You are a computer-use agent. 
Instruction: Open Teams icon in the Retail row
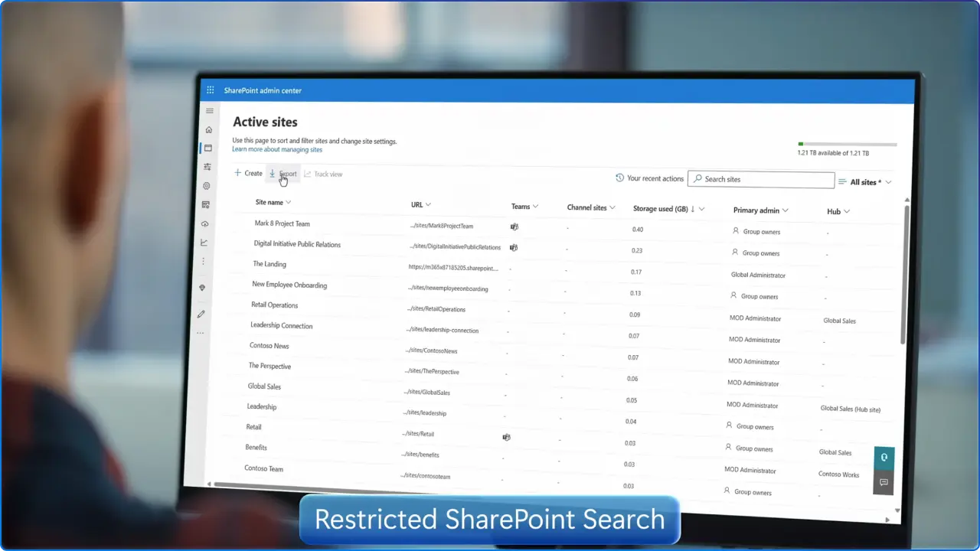[x=507, y=437]
